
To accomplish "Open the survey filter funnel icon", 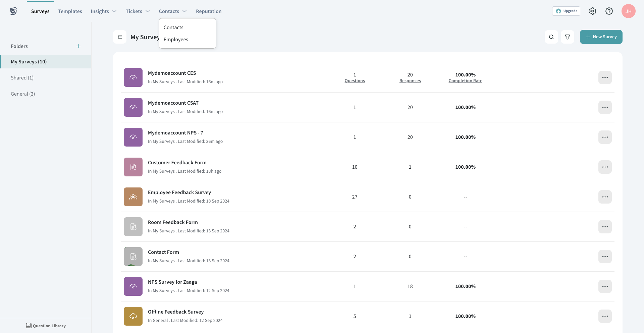I will pos(567,37).
